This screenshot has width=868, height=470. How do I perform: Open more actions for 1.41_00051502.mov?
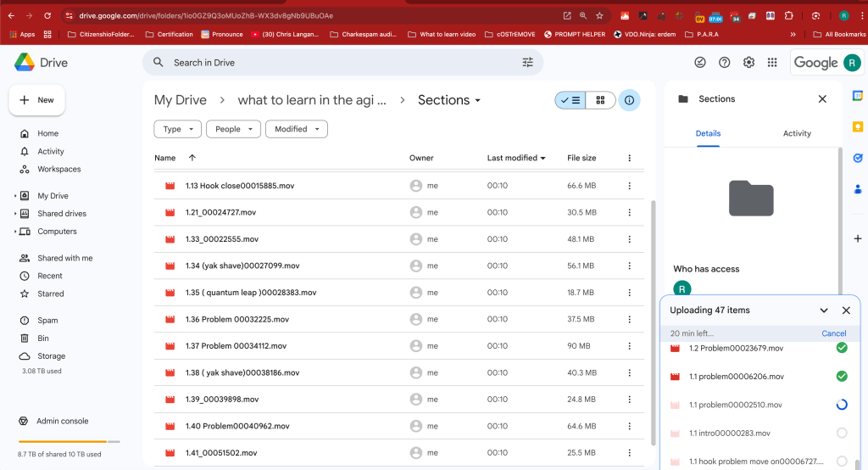[x=630, y=453]
